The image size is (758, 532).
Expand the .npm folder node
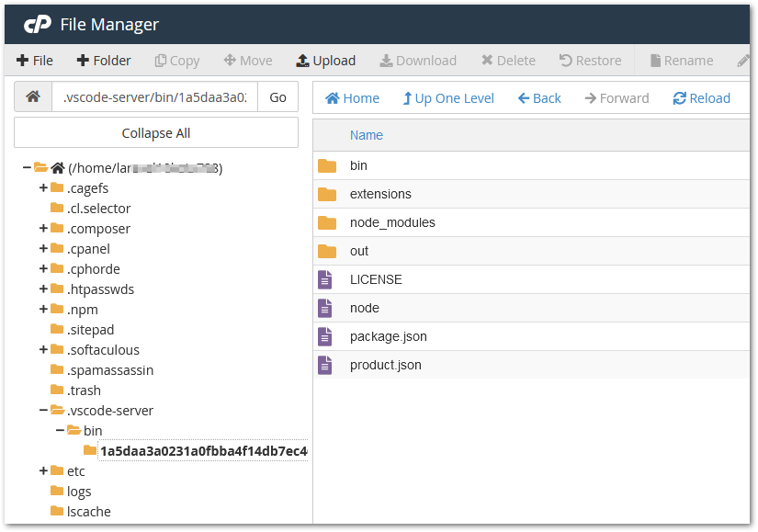tap(43, 309)
